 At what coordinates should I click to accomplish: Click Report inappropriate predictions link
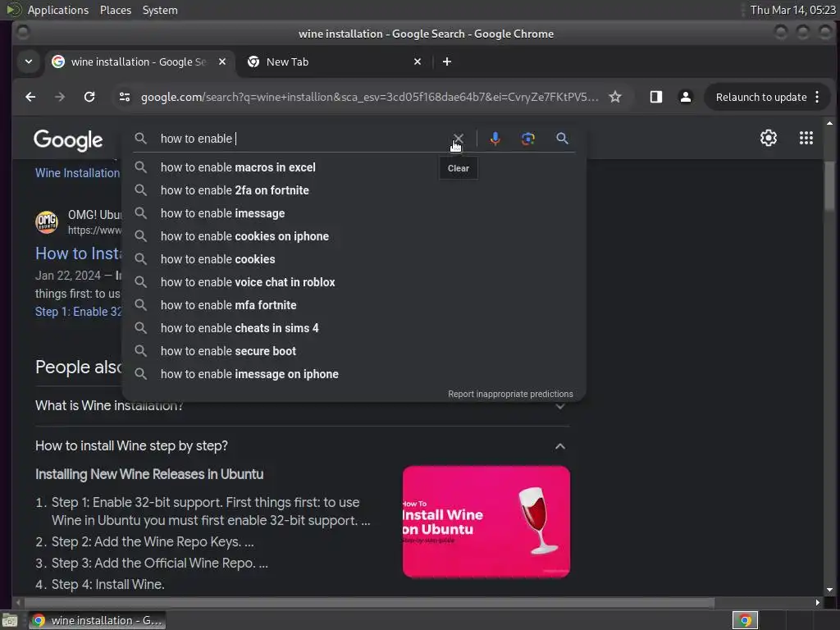[510, 394]
